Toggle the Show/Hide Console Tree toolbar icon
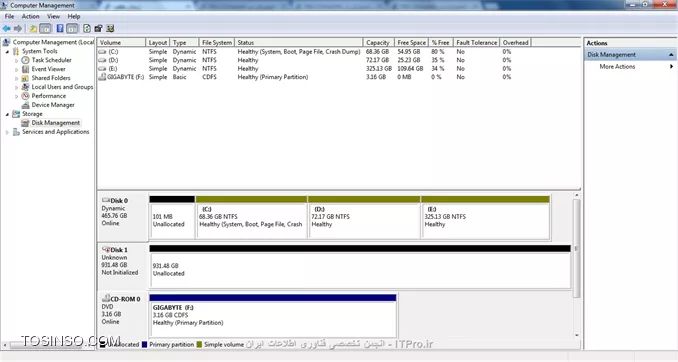 [45, 29]
